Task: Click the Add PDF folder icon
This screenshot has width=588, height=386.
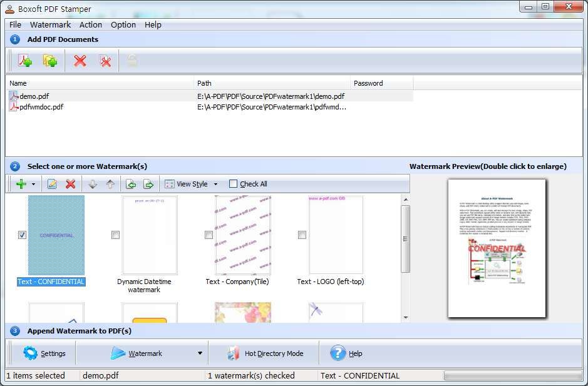Action: (50, 61)
